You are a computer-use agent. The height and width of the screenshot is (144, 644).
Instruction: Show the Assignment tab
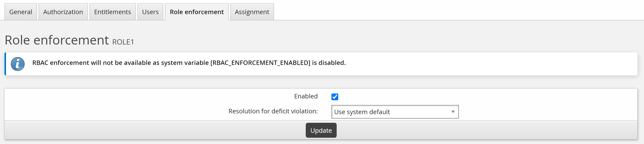point(252,12)
